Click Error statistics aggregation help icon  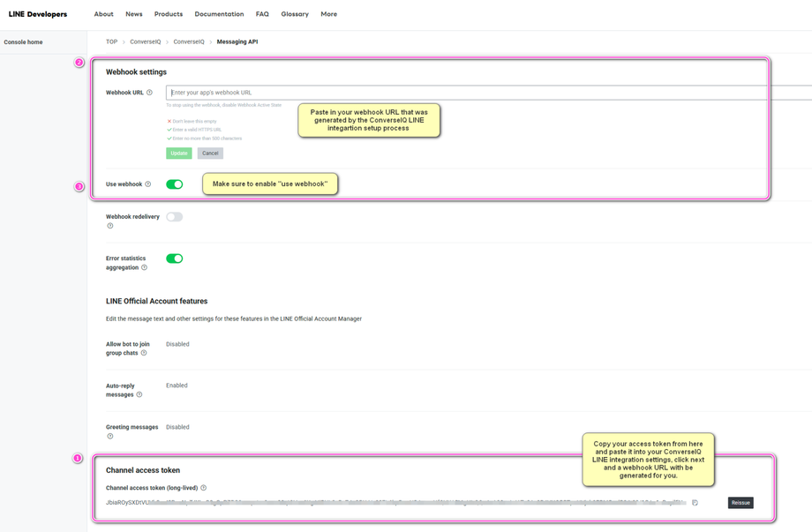145,267
